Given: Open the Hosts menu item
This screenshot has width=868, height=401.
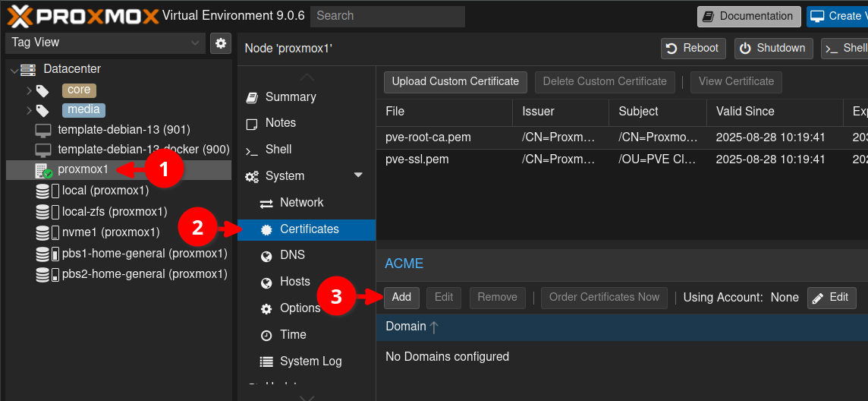Looking at the screenshot, I should [307, 282].
